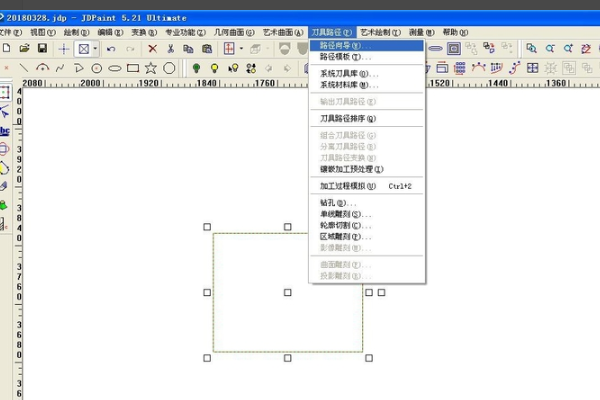Choose 单线雕刻 (S) menu entry

[x=367, y=214]
